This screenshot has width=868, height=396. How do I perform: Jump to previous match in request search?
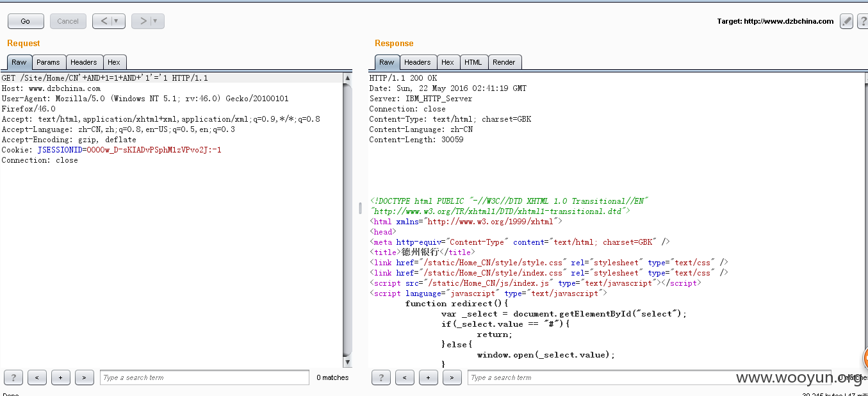37,377
